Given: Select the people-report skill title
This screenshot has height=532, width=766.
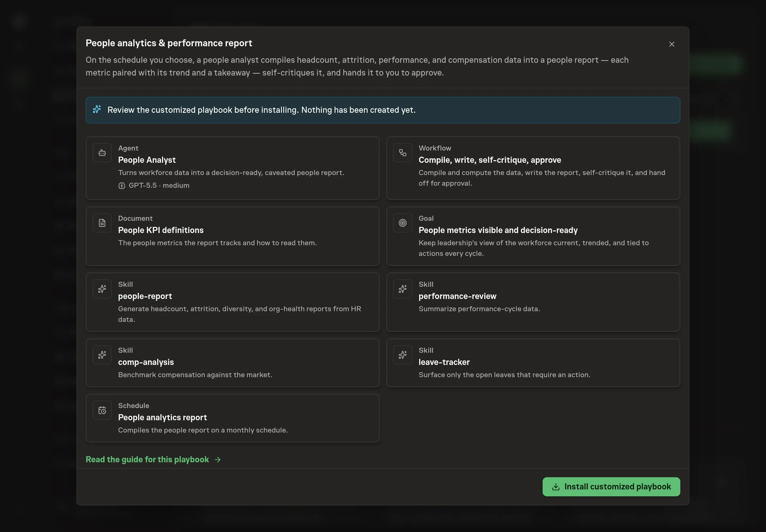Looking at the screenshot, I should 145,296.
